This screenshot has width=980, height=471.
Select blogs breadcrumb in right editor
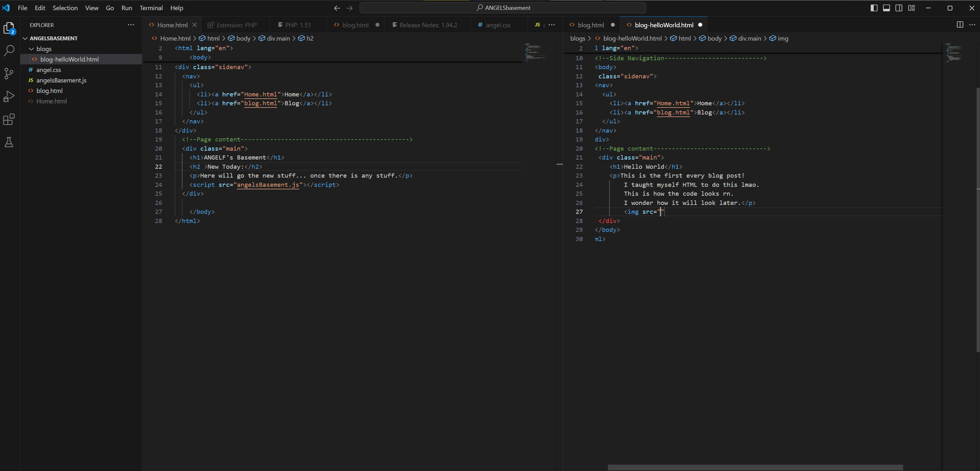[577, 38]
